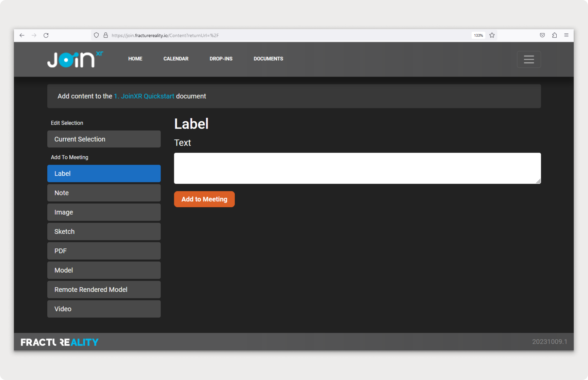Viewport: 588px width, 380px height.
Task: Reload the page using the refresh icon
Action: (46, 35)
